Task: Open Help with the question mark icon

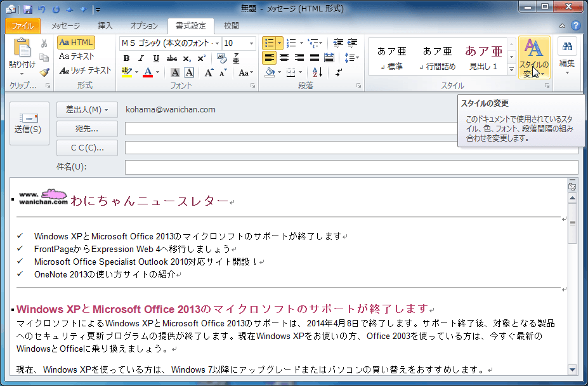Action: click(x=575, y=25)
